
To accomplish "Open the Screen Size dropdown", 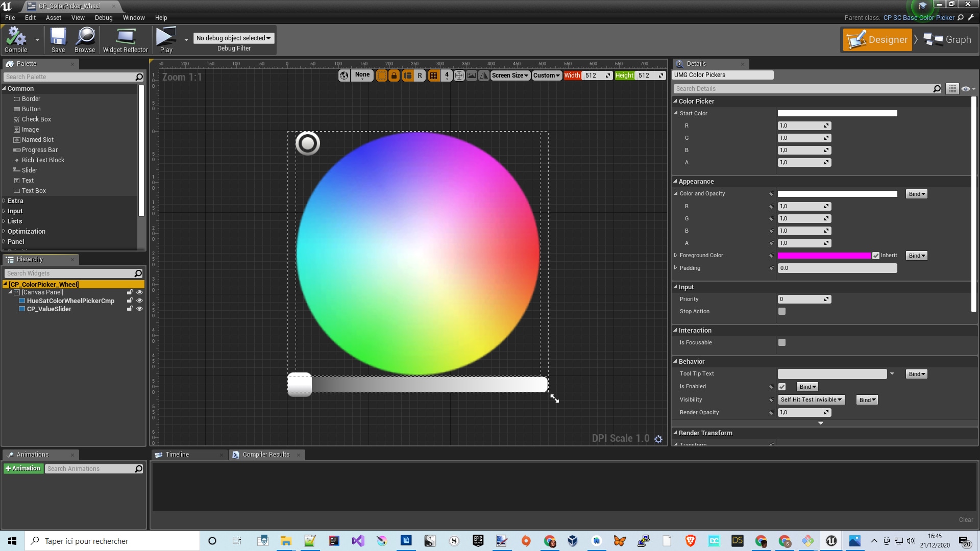I will [x=509, y=75].
